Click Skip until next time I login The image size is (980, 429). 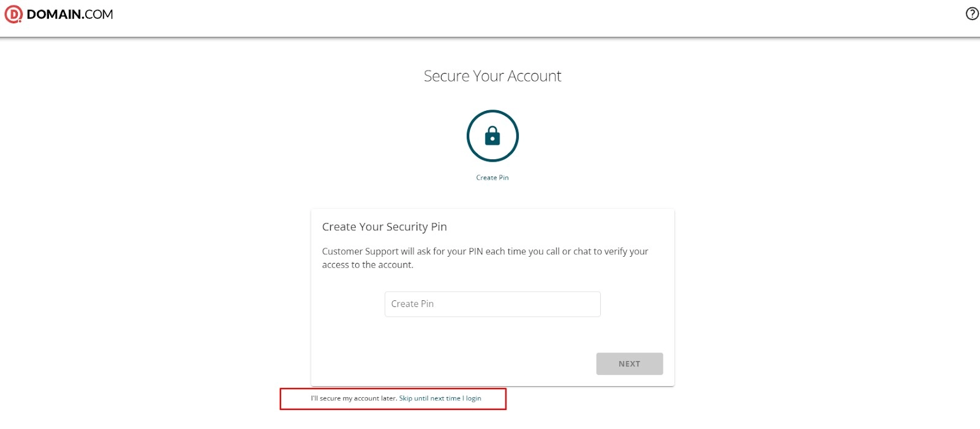pos(440,398)
